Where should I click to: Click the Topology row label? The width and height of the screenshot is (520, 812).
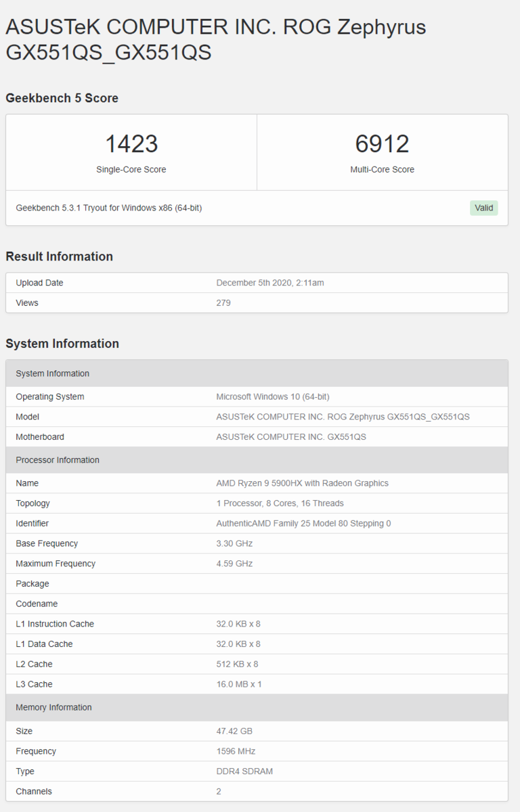point(32,503)
